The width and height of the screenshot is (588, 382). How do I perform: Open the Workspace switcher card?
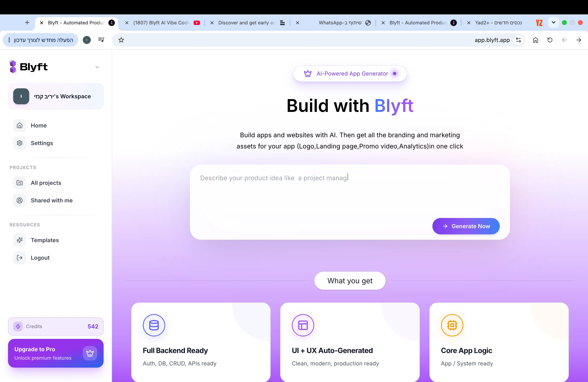click(56, 96)
